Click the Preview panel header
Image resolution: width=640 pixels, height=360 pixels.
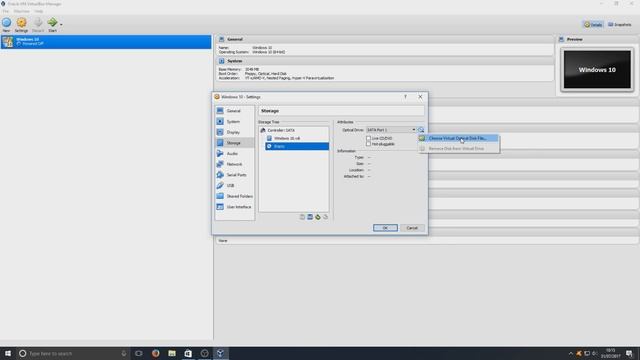point(597,39)
